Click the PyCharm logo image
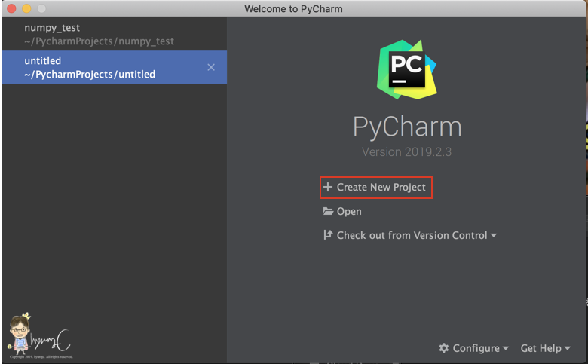Image resolution: width=588 pixels, height=364 pixels. pos(407,69)
